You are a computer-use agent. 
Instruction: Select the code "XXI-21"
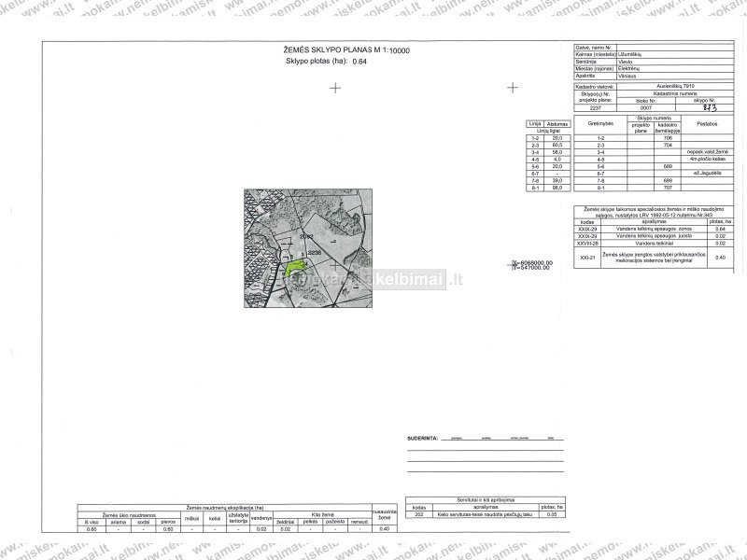click(x=587, y=258)
